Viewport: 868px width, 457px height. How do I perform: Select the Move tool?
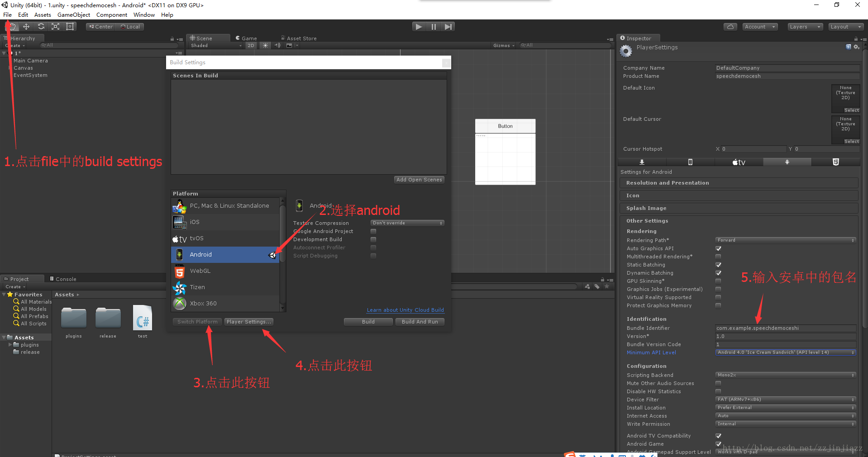[x=26, y=27]
